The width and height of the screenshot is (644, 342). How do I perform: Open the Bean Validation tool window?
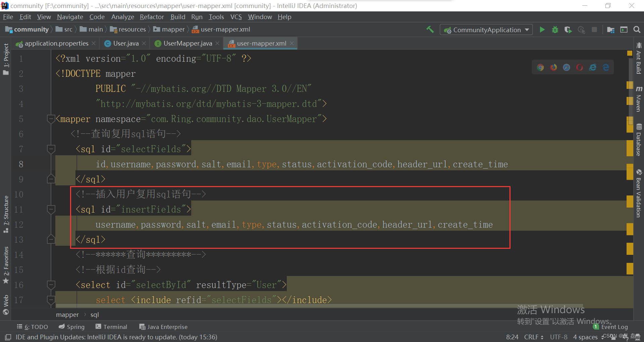tap(639, 193)
